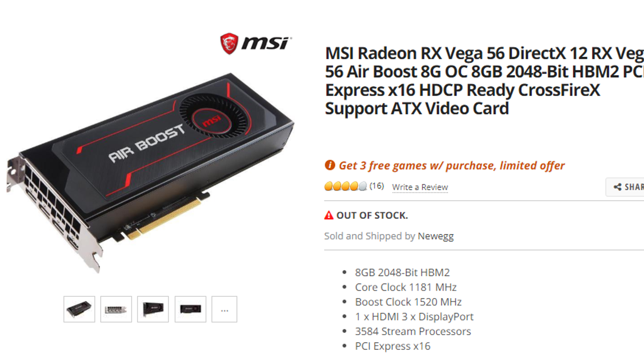Screen dimensions: 644x362
Task: Select the fourth thumbnail, the dark view
Action: [x=190, y=309]
